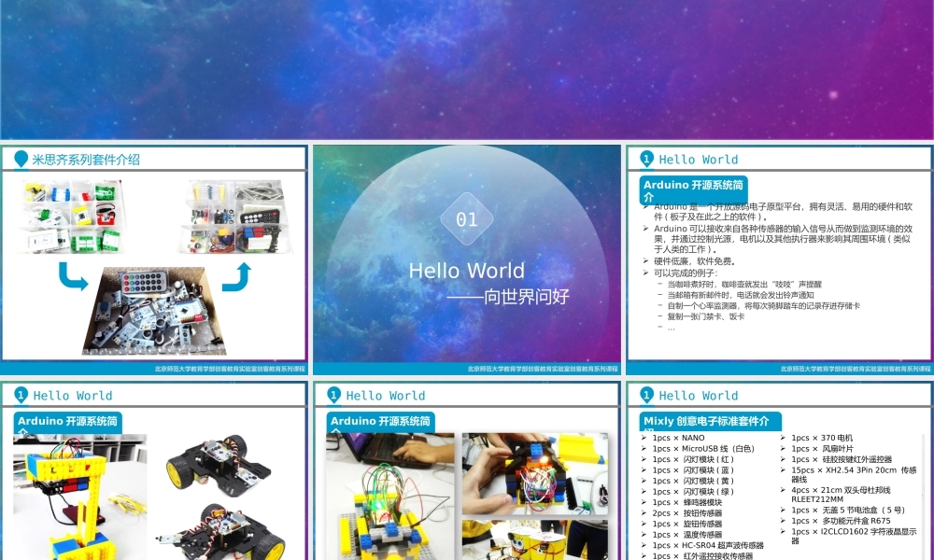934x560 pixels.
Task: Click the Mixly 创意电子标准套件介 label
Action: (x=710, y=423)
